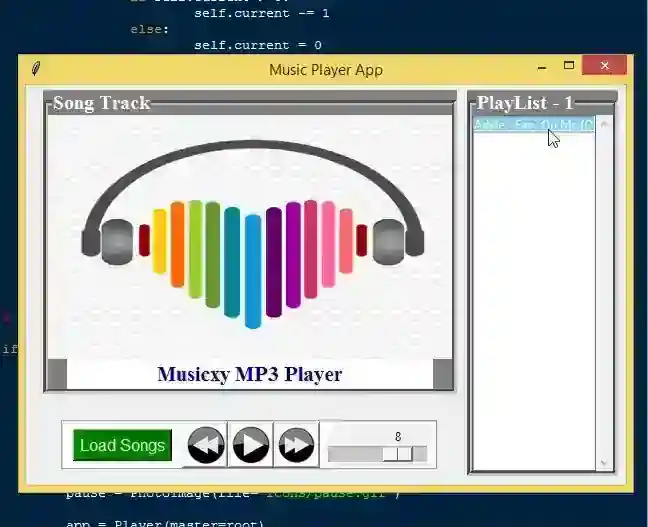Click the feather icon in the title bar
The height and width of the screenshot is (527, 648).
(36, 69)
